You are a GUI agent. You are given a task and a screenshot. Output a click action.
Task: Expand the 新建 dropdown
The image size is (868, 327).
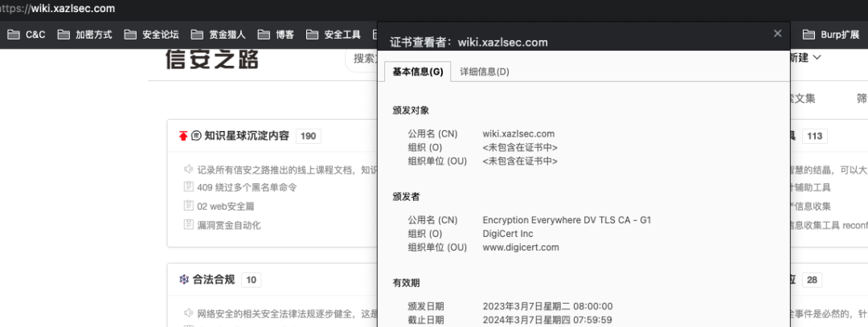[805, 58]
